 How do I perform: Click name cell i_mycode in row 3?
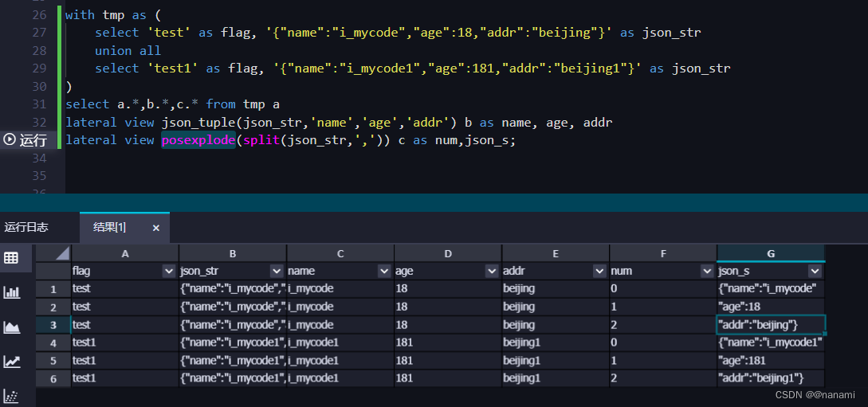tap(340, 325)
